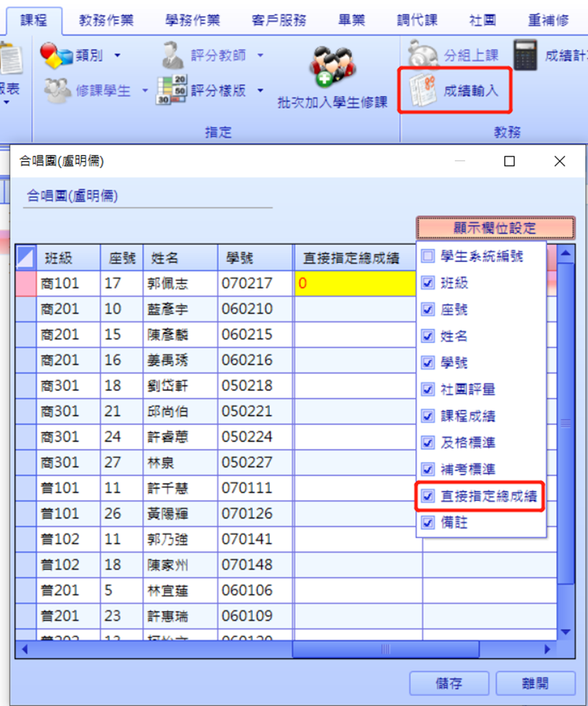
Task: Switch to the 調代課 ribbon tab
Action: coord(417,20)
